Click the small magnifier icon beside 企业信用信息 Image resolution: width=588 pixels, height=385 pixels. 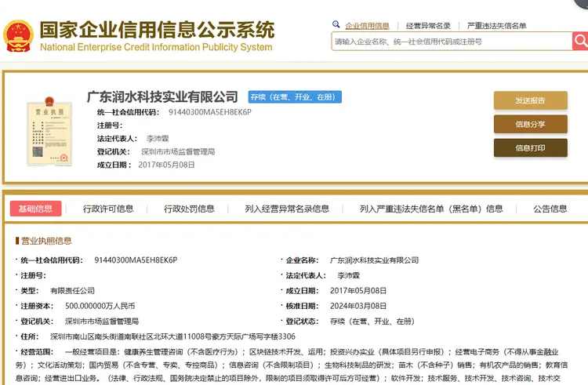coord(337,25)
